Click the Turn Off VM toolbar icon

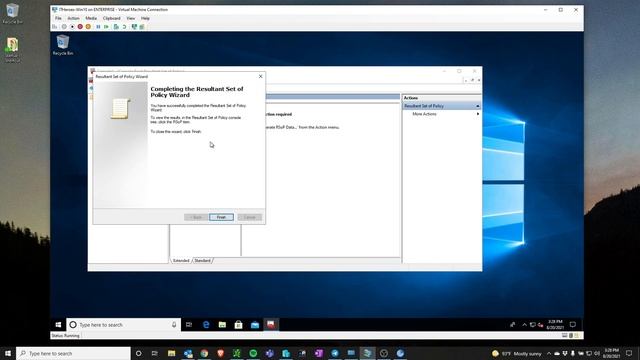72,27
